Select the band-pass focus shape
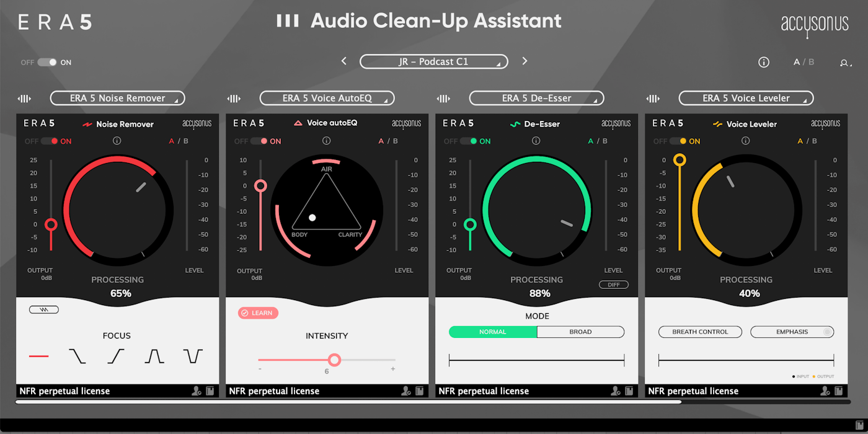Viewport: 868px width, 434px height. (x=154, y=356)
